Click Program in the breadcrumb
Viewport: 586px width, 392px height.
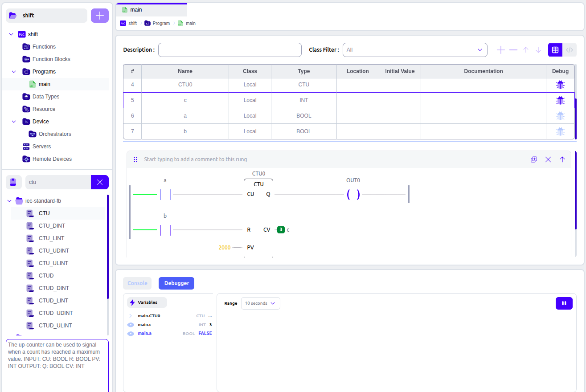point(157,23)
